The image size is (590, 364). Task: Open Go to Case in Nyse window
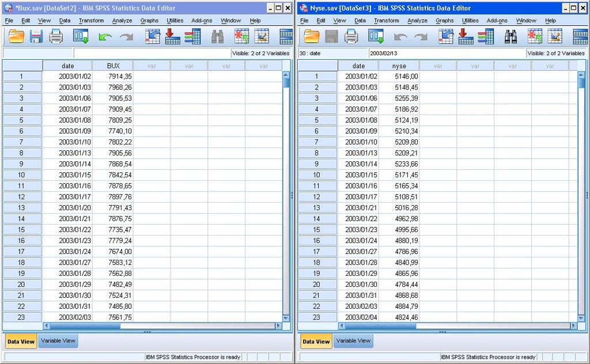(x=446, y=36)
